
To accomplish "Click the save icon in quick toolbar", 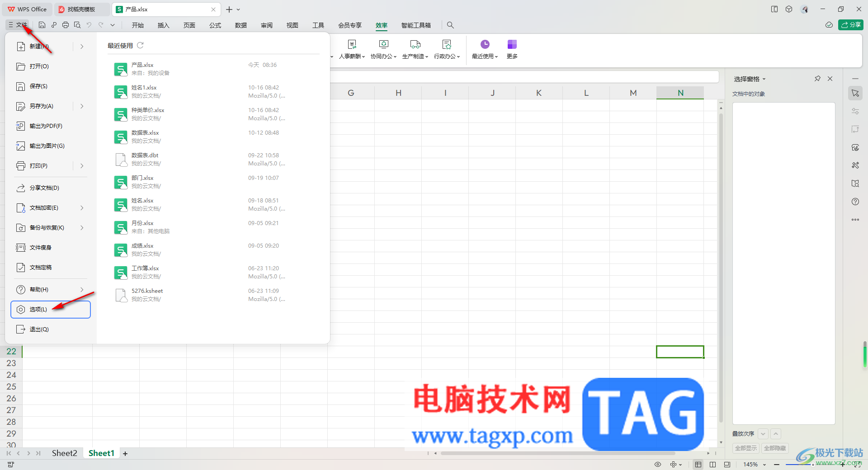I will 42,25.
